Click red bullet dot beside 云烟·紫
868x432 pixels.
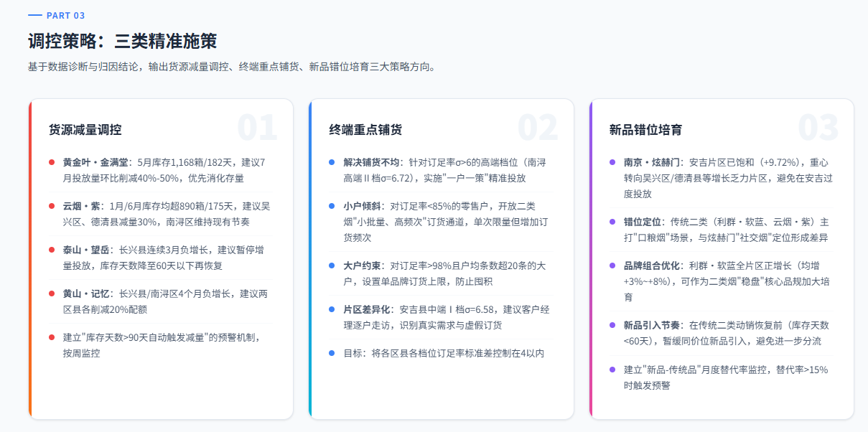[52, 206]
